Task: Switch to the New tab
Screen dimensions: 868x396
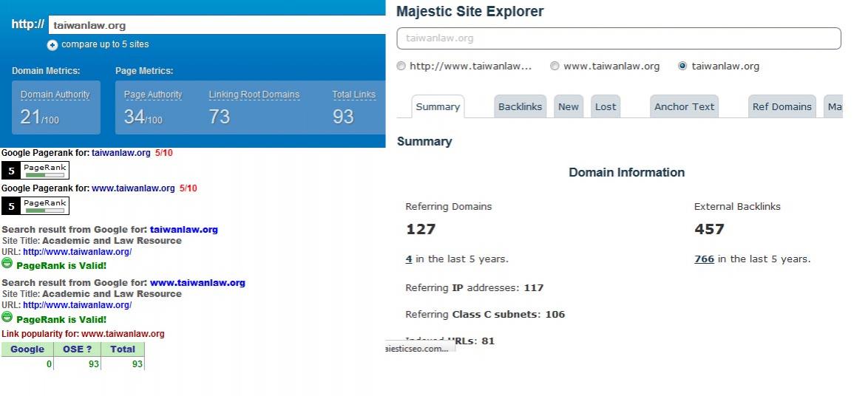Action: point(569,106)
